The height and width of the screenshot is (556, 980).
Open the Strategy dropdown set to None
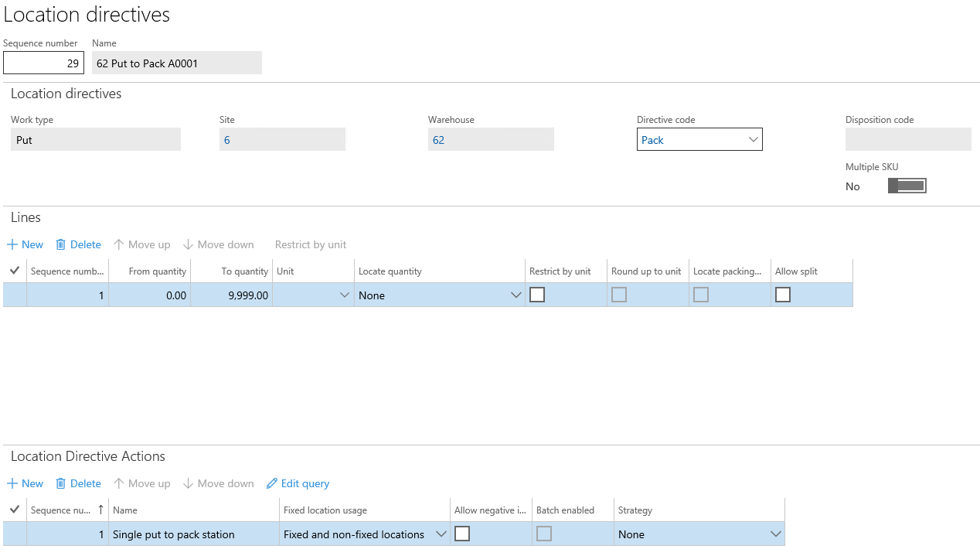[x=775, y=534]
